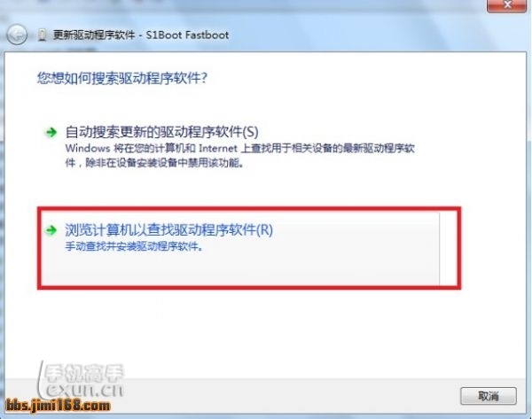This screenshot has height=419, width=532.
Task: Choose 浏览计算机以查找驱动程序软件(R)
Action: (168, 230)
